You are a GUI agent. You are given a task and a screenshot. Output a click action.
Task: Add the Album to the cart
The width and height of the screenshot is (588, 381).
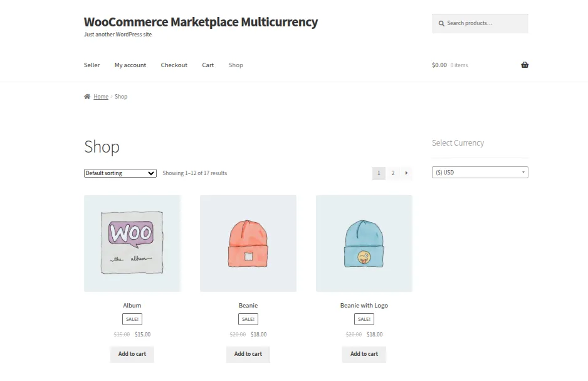pyautogui.click(x=132, y=354)
